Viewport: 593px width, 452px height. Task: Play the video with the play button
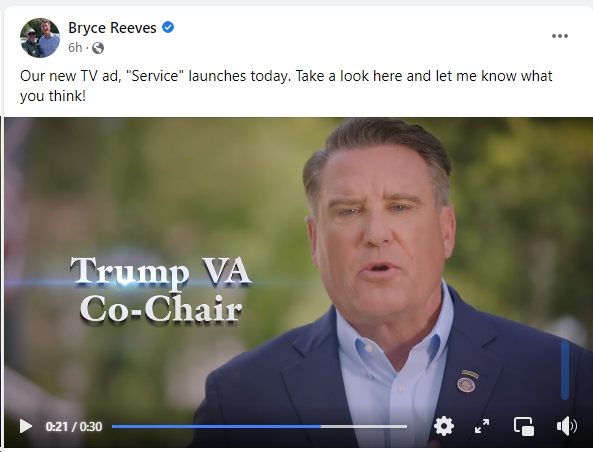tap(26, 426)
